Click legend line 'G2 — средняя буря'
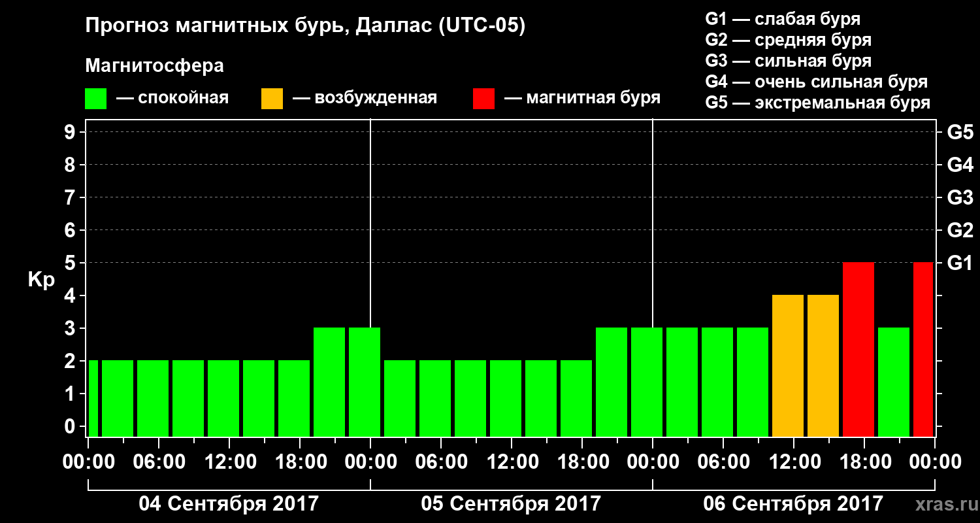980x523 pixels. 788,40
